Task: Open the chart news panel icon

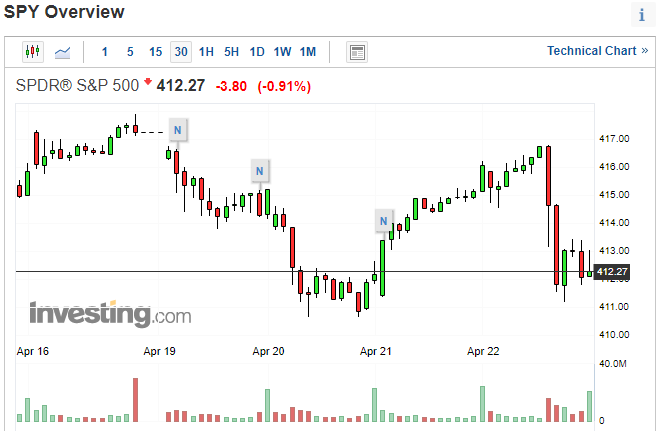Action: (x=357, y=52)
